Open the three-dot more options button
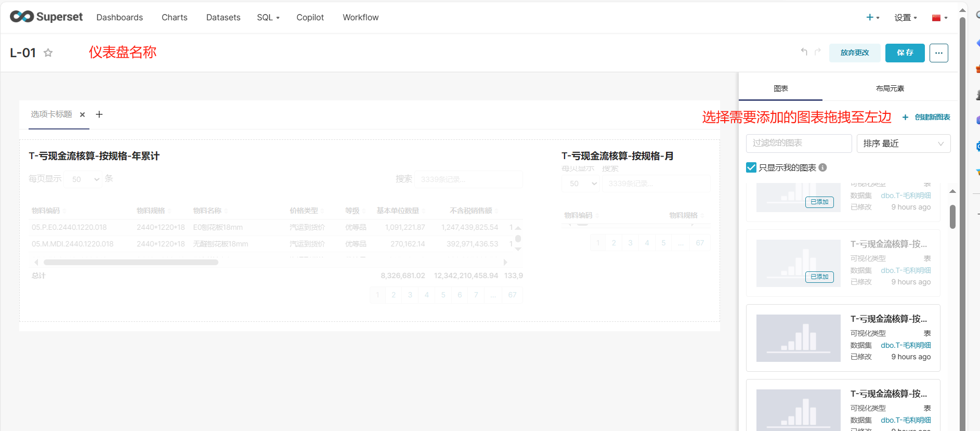Image resolution: width=980 pixels, height=431 pixels. pos(938,53)
